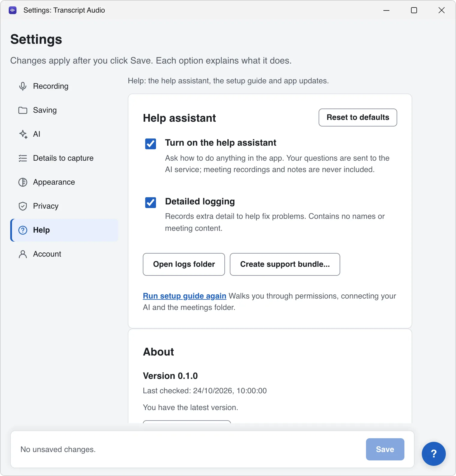Screen dimensions: 456x476
Task: Click the Version 0.1.0 text
Action: (x=170, y=376)
